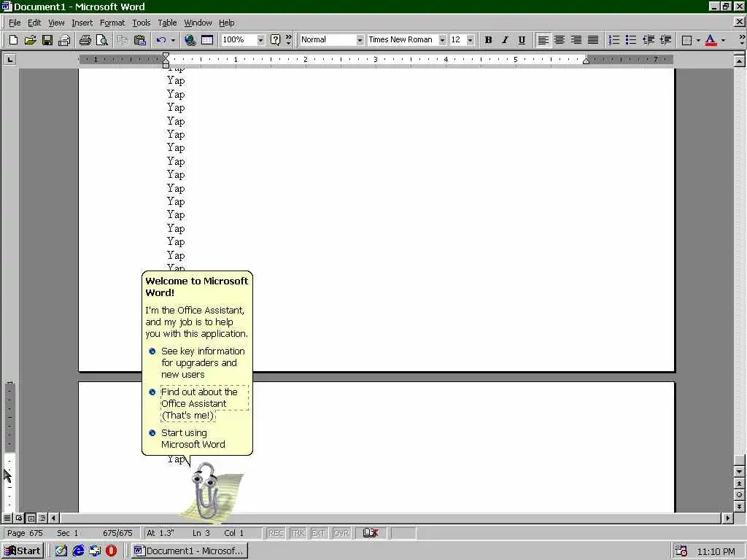
Task: Click the horizontal scrollbar left arrow
Action: click(x=54, y=518)
